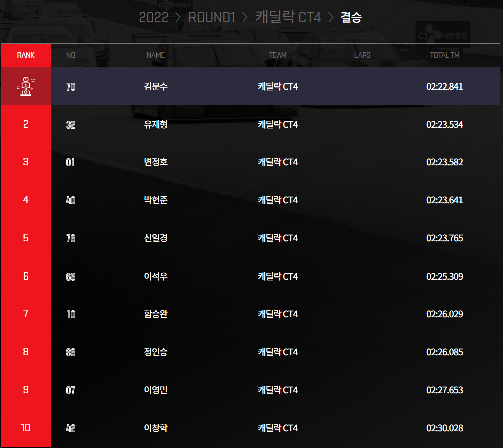Viewport: 503px width, 448px height.
Task: Click 캐딜락 CT4 team in 이석우 row
Action: click(x=278, y=276)
